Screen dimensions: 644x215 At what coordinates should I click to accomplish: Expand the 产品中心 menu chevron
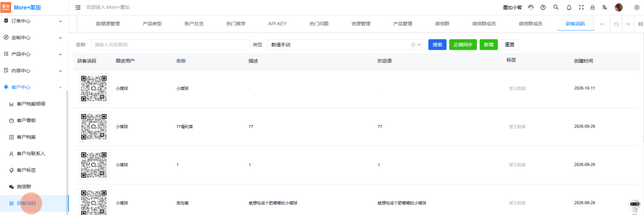click(x=60, y=54)
